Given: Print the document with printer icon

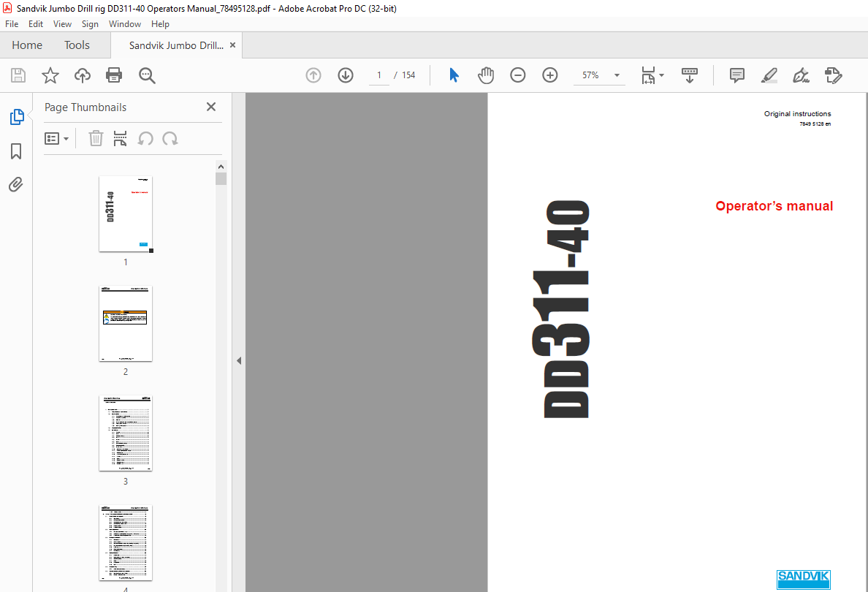Looking at the screenshot, I should 114,75.
